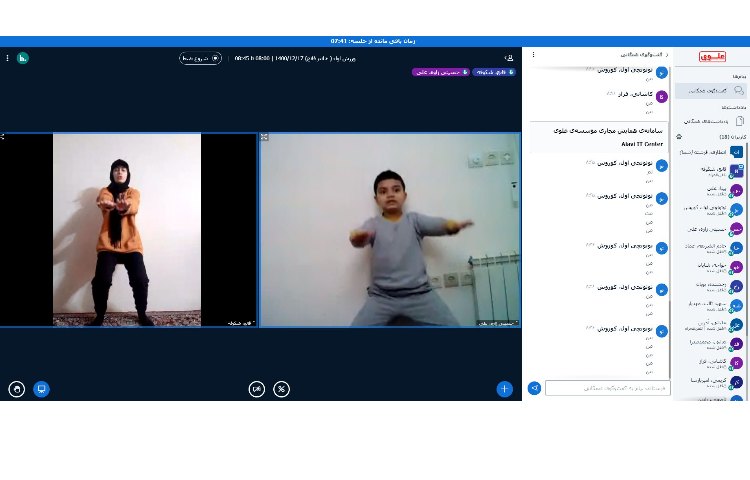The height and width of the screenshot is (480, 750).
Task: Select the first user in participants list
Action: 712,153
